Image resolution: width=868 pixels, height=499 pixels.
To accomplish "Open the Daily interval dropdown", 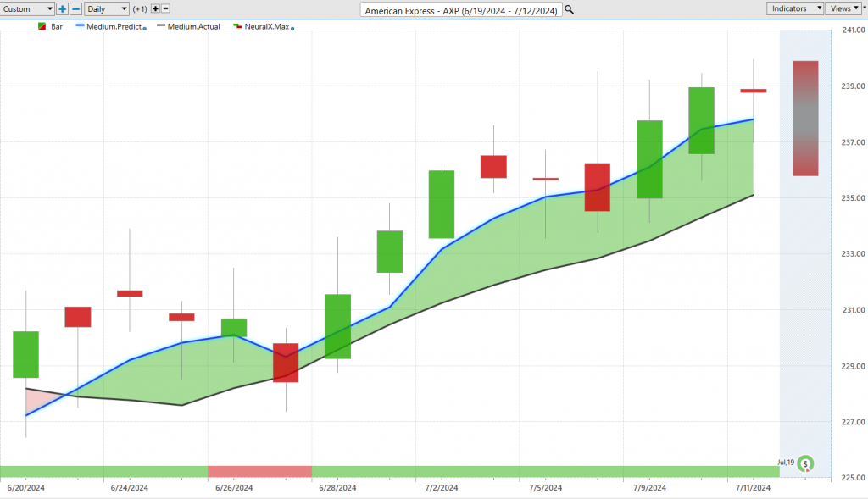I will (x=107, y=8).
